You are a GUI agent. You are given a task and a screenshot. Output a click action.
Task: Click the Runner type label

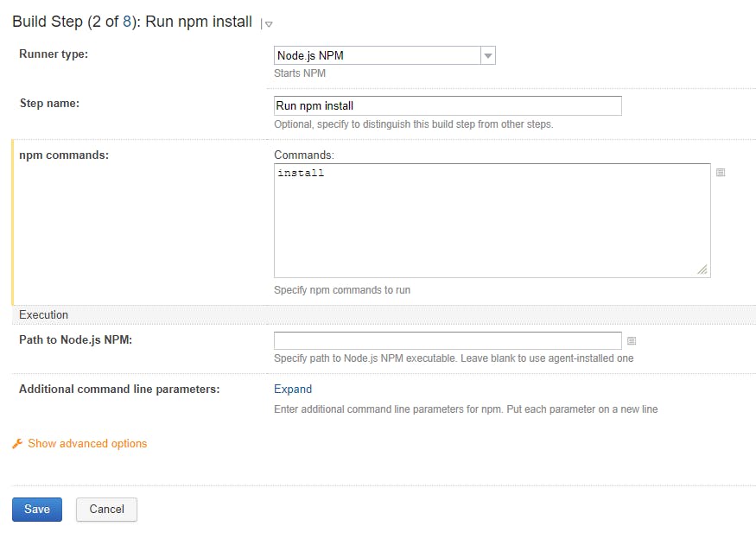[54, 54]
